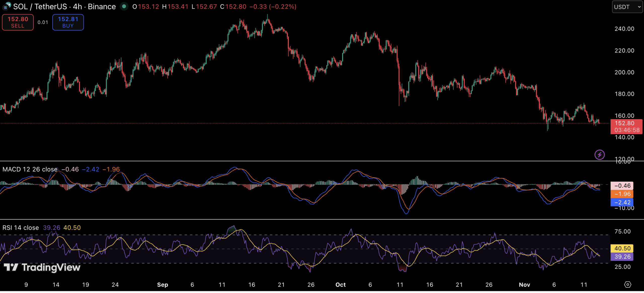Click the purple lightning bolt icon

pyautogui.click(x=599, y=155)
